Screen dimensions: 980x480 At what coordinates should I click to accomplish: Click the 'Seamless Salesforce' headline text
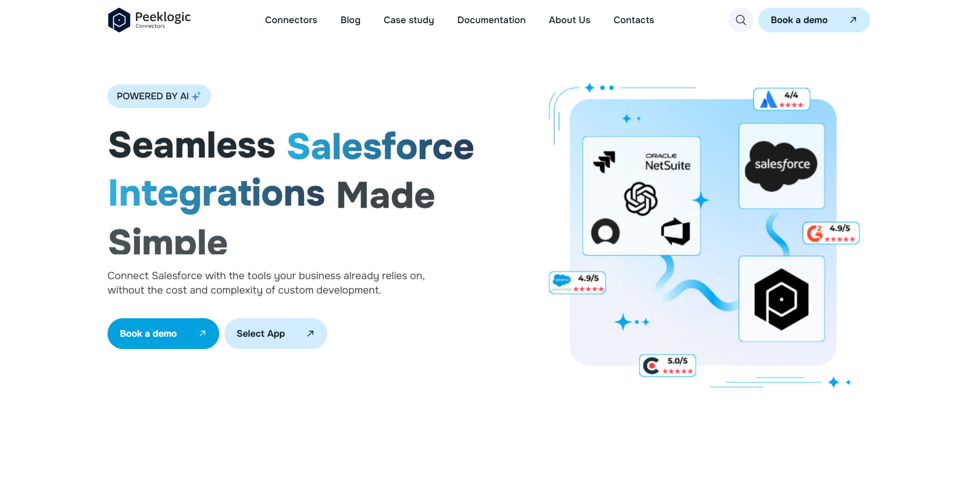291,146
